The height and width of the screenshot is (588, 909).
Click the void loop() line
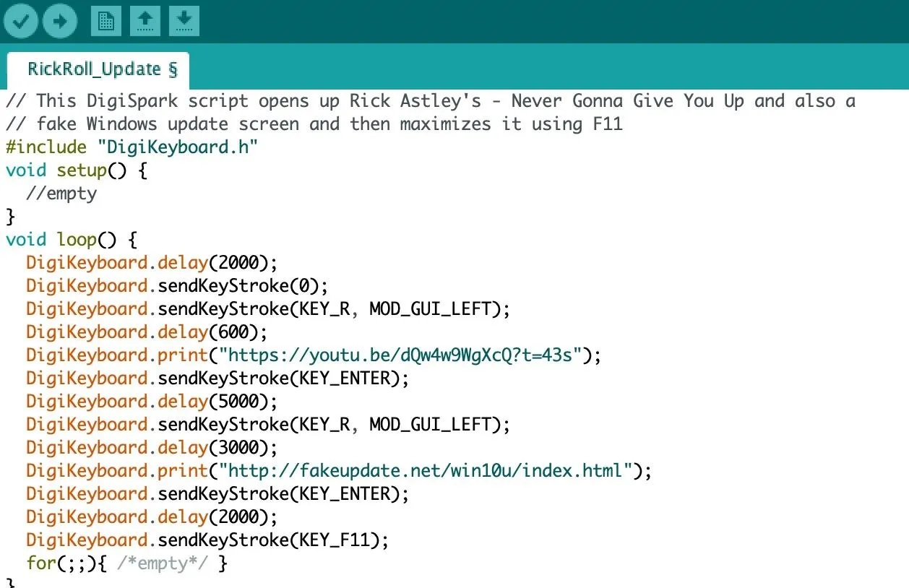pyautogui.click(x=72, y=240)
